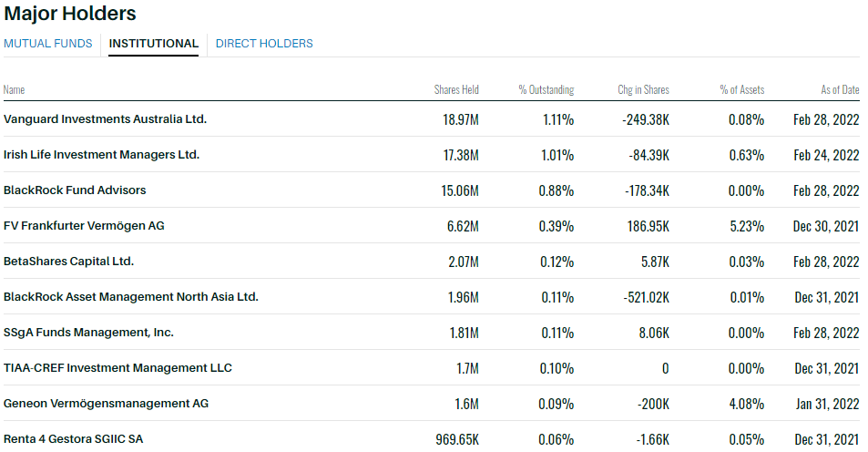Click the Chg in Shares header
The width and height of the screenshot is (868, 452).
643,90
